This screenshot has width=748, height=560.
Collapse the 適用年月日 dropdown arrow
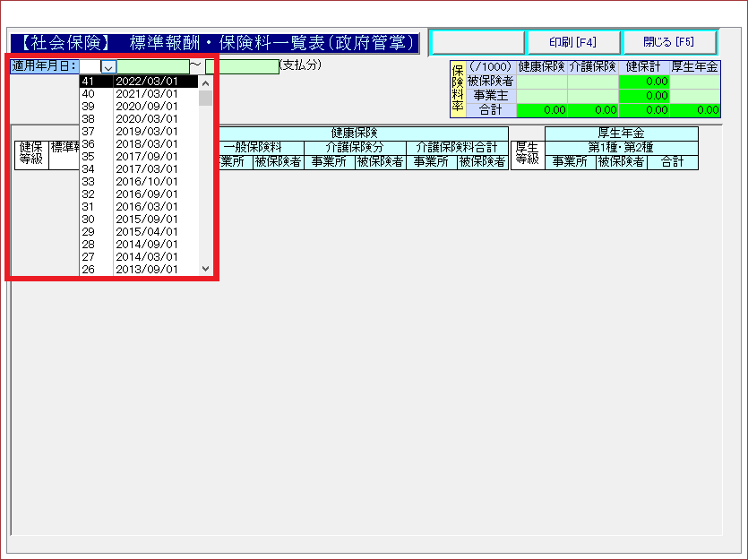point(107,66)
